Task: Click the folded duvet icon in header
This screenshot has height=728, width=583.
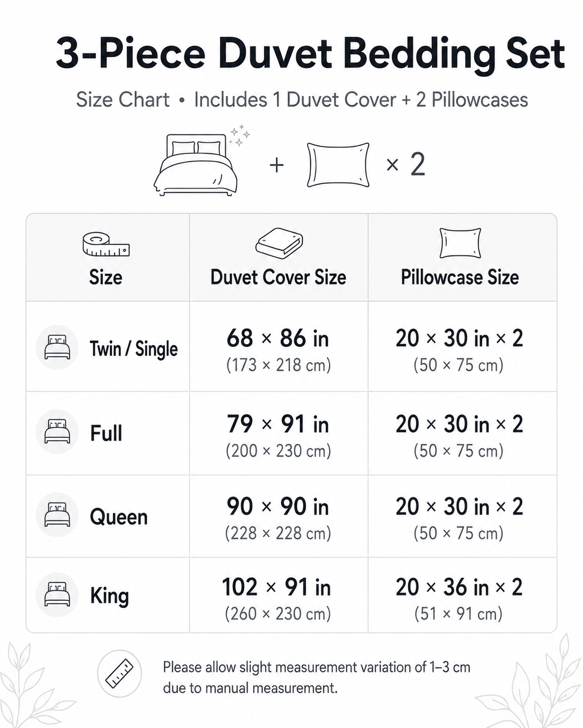Action: [279, 243]
